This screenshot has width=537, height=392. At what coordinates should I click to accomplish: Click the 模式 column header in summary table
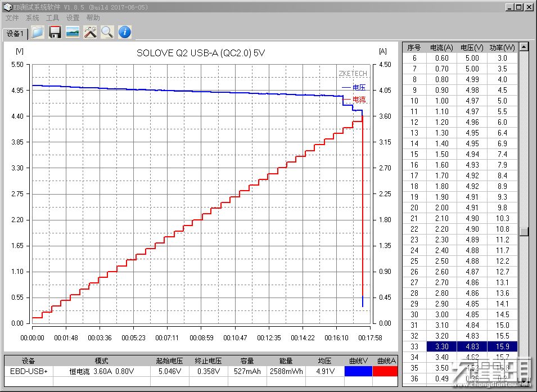click(x=102, y=361)
